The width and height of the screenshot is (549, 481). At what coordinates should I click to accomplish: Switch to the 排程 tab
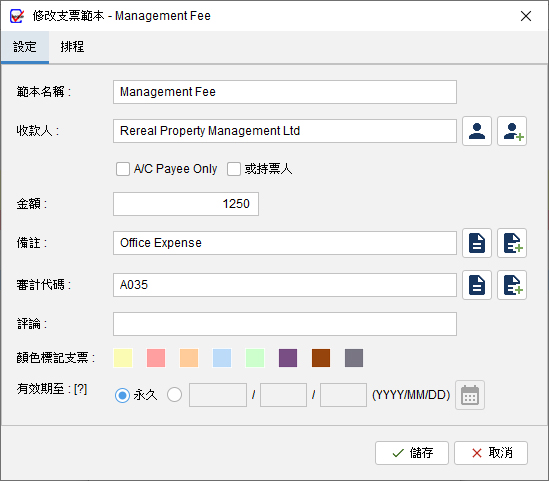72,47
